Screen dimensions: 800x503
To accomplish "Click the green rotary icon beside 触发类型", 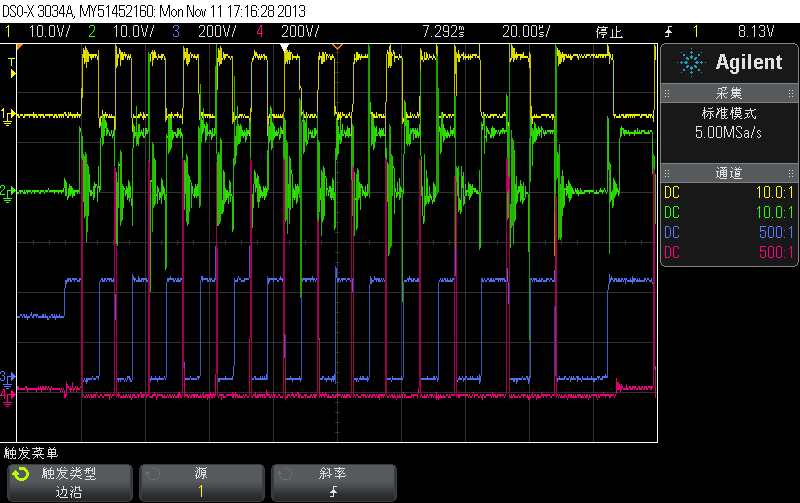I will click(19, 475).
